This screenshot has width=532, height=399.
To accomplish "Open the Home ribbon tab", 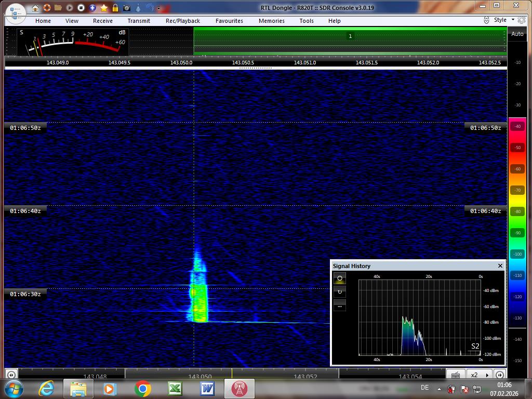I will [x=43, y=21].
